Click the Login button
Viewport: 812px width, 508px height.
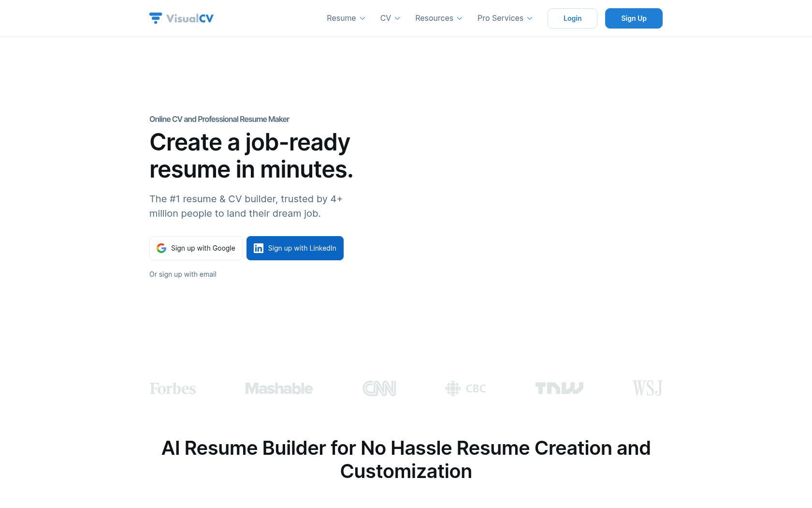(x=572, y=18)
